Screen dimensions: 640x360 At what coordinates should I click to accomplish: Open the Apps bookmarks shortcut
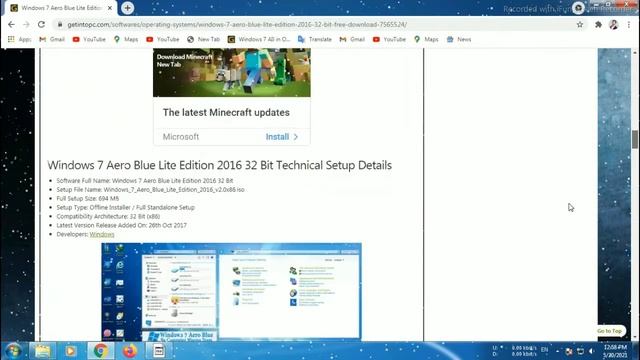click(19, 39)
